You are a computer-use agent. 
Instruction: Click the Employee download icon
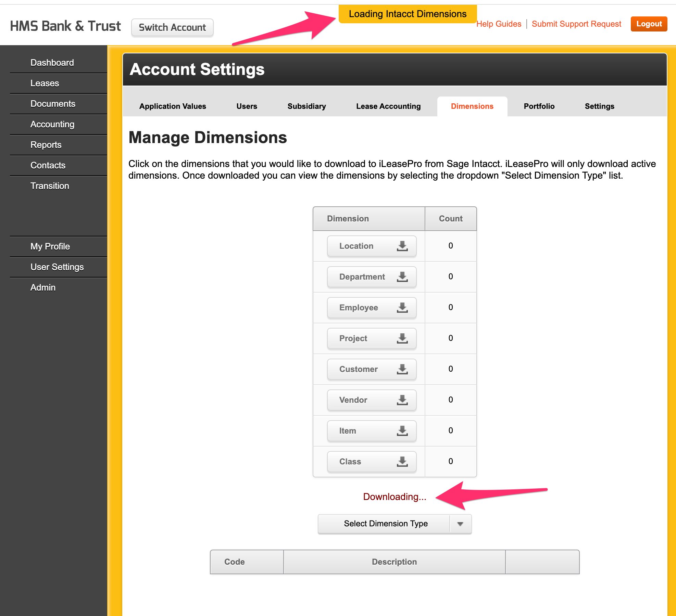click(x=402, y=308)
